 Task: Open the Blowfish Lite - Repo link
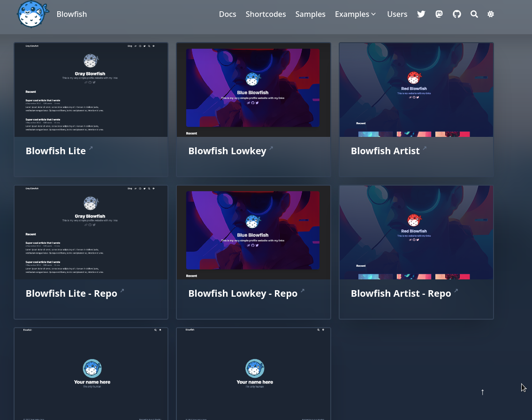click(71, 293)
